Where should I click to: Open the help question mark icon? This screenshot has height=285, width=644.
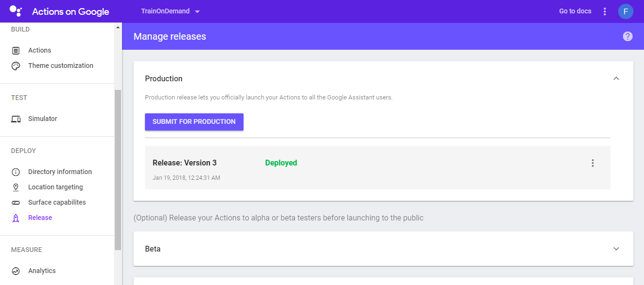tap(628, 36)
